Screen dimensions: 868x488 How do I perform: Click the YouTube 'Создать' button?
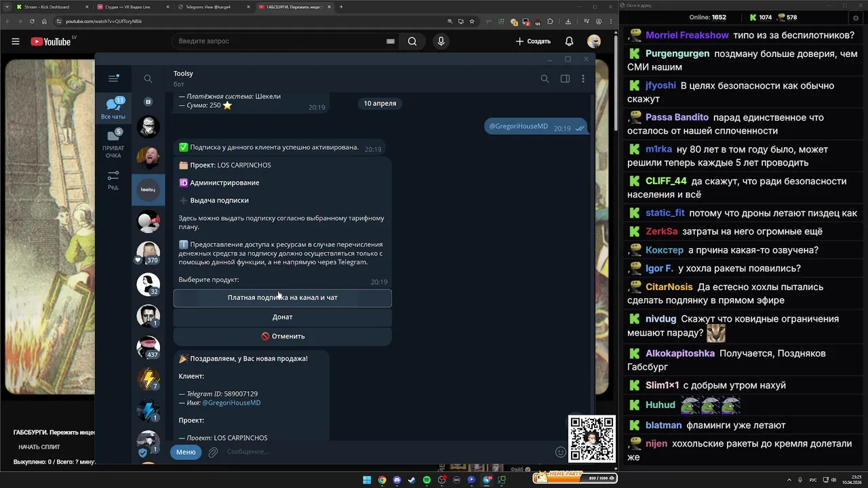click(533, 41)
